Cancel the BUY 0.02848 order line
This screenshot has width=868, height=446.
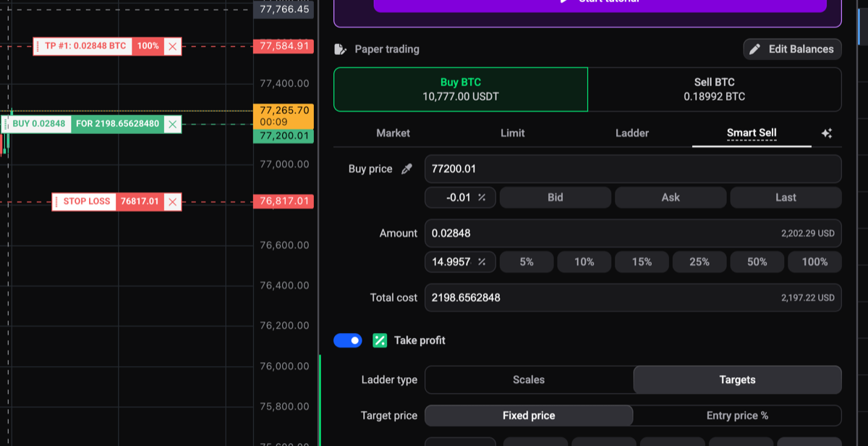(x=172, y=124)
